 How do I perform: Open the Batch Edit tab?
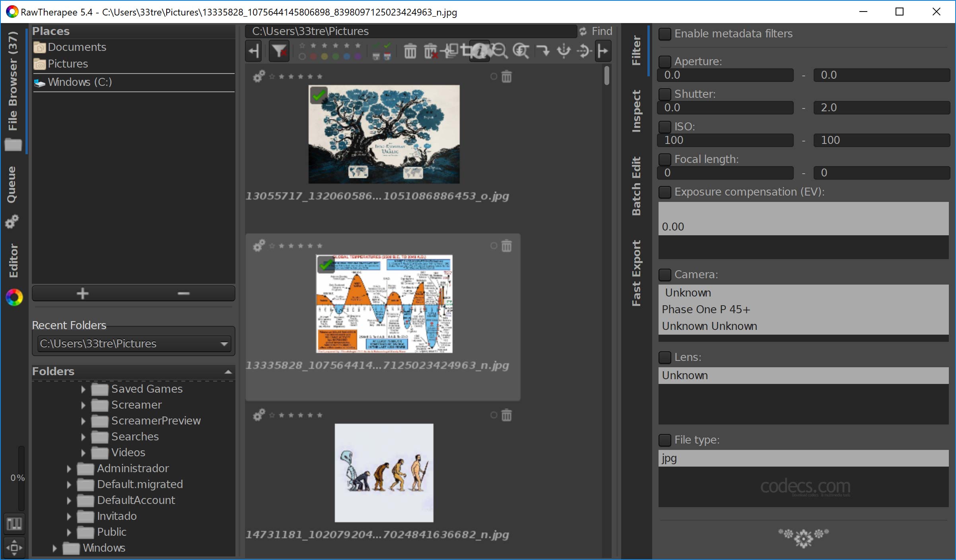click(636, 186)
